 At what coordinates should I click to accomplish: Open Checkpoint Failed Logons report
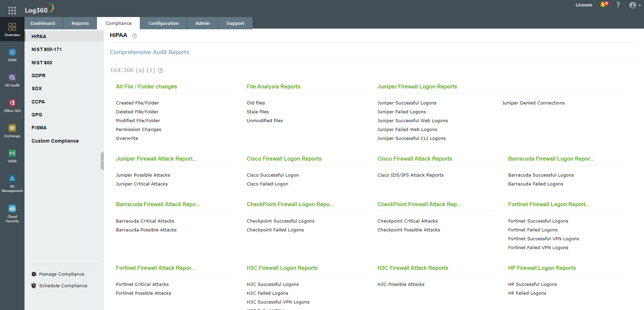pos(275,230)
